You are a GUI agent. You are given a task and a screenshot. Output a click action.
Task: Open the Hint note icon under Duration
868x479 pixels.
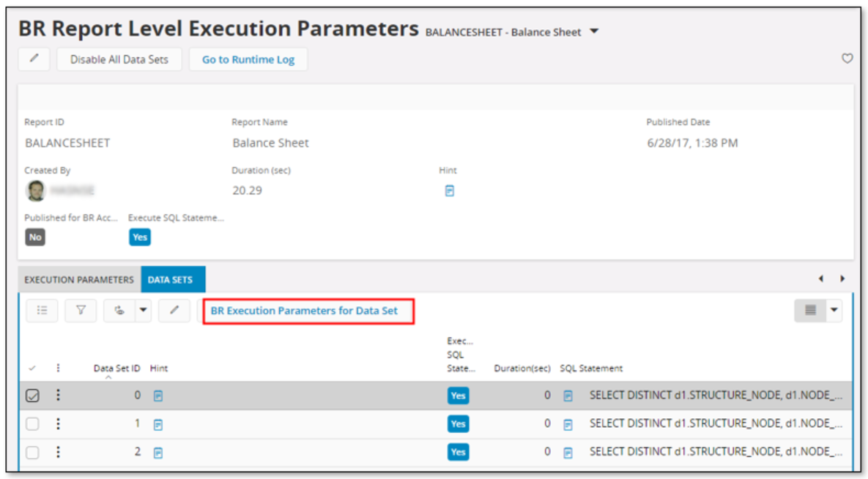pos(448,190)
